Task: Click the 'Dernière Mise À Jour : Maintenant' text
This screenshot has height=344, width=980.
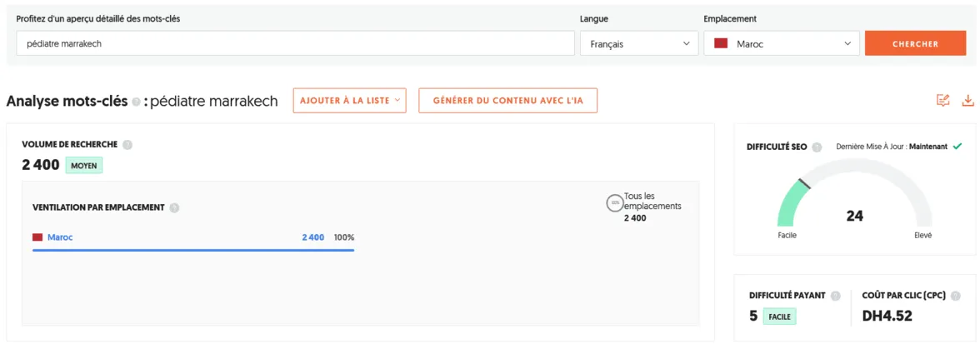Action: 892,147
